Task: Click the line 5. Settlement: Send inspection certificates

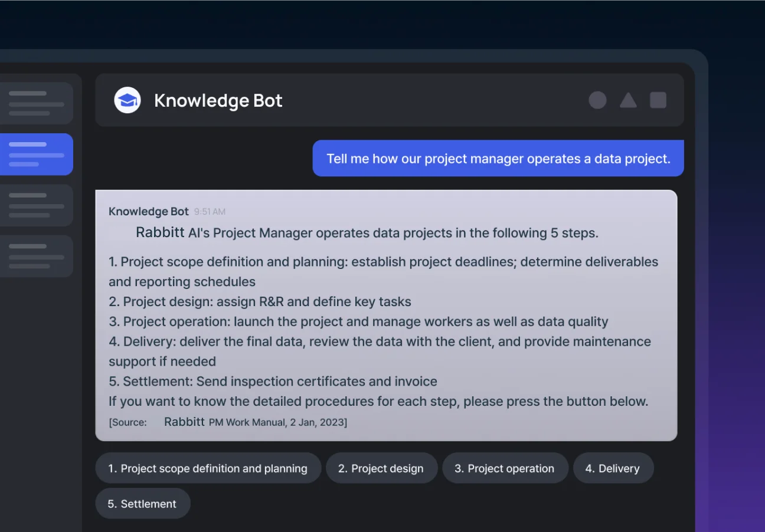Action: pyautogui.click(x=273, y=382)
